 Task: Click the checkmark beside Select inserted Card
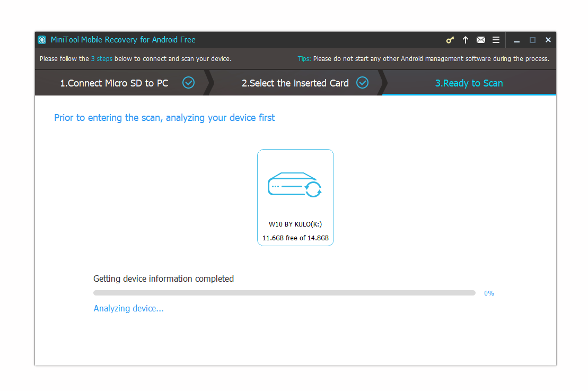(x=362, y=83)
